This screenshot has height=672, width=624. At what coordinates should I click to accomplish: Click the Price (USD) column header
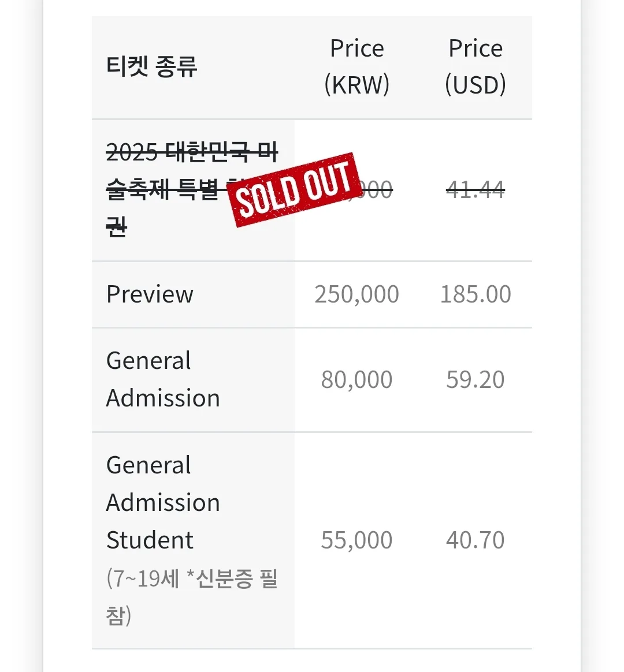(476, 66)
